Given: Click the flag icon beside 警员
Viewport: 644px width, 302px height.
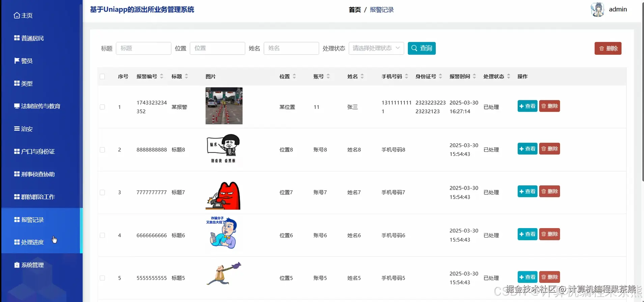Looking at the screenshot, I should 17,60.
